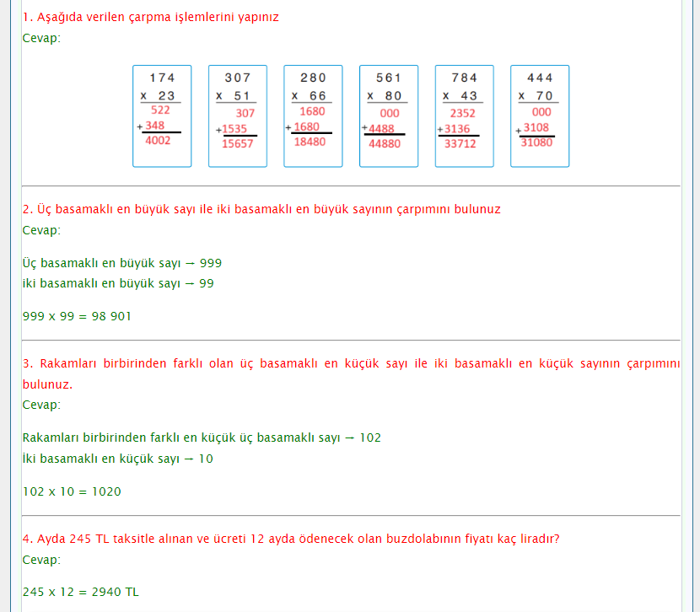The width and height of the screenshot is (700, 612).
Task: Select the 307 x 51 multiplication image
Action: click(x=238, y=116)
